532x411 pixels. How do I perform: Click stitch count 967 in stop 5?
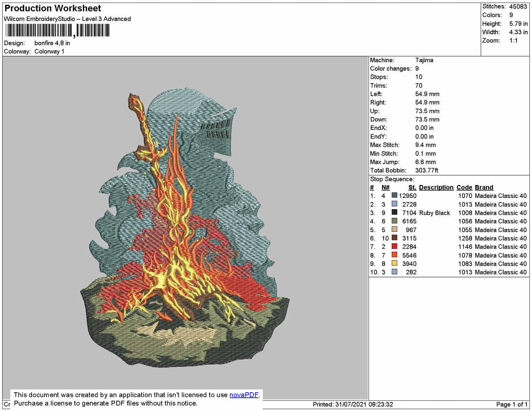[x=411, y=230]
